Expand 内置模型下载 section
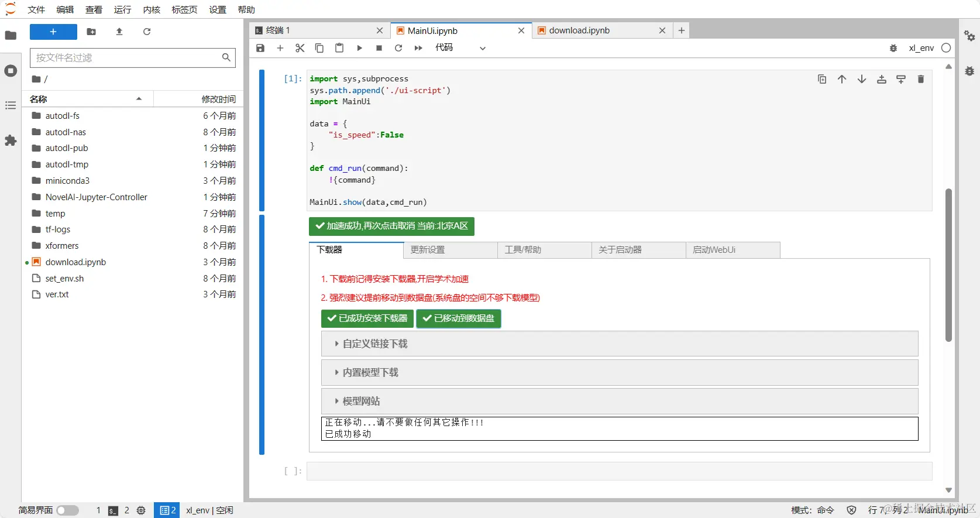Screen dimensions: 980x518 [x=620, y=372]
